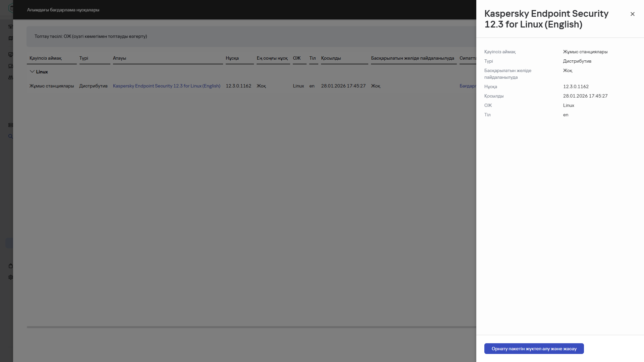Screen dimensions: 644x362
Task: Sort by the Нұсқа column header
Action: pyautogui.click(x=232, y=58)
